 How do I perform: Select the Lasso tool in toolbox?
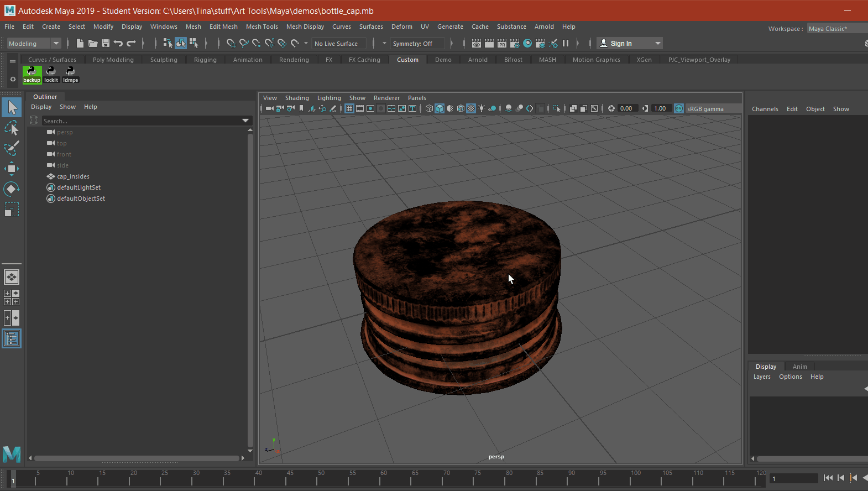click(x=12, y=128)
